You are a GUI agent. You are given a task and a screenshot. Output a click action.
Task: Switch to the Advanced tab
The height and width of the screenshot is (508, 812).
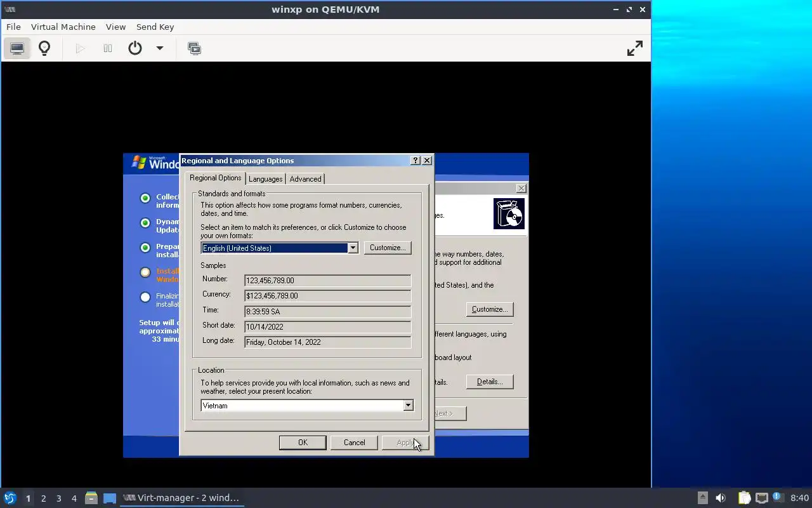[305, 179]
